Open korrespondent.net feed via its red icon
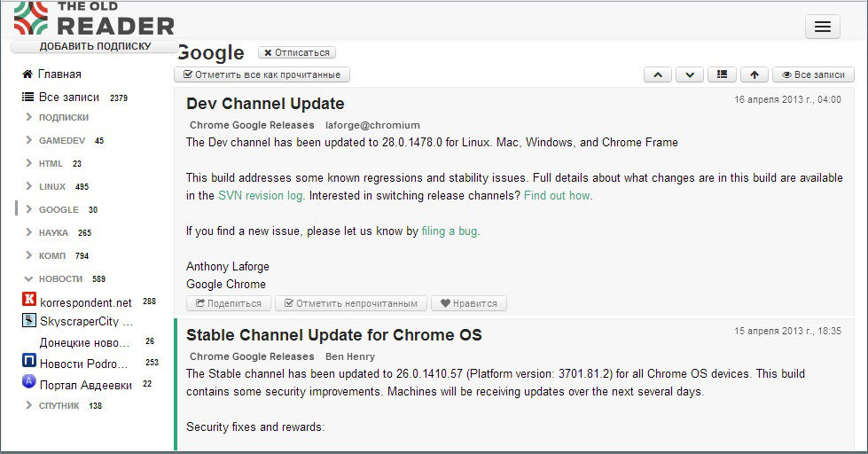 point(29,301)
